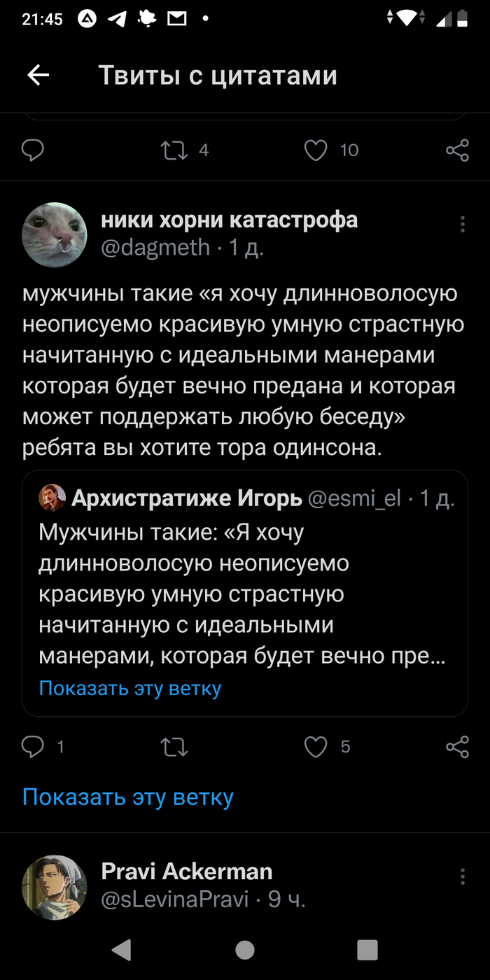The width and height of the screenshot is (490, 980).
Task: Reply to @dagmeth tweet with 1 reply
Action: [x=33, y=748]
